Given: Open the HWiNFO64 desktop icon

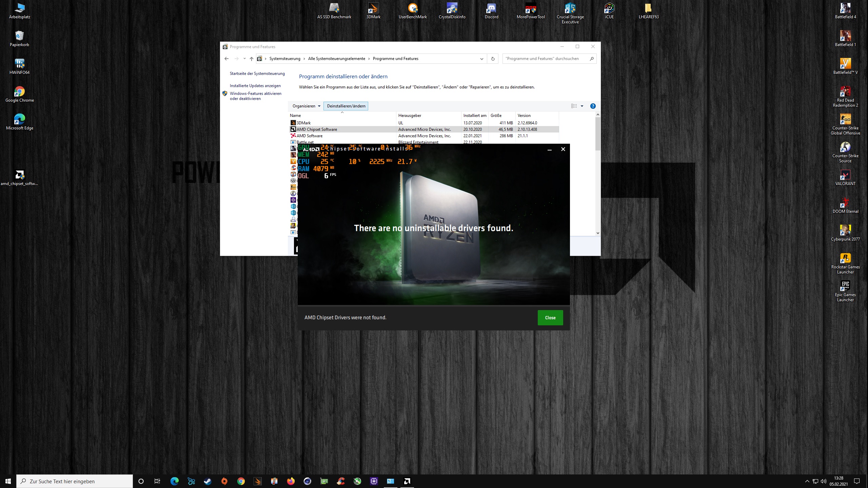Looking at the screenshot, I should pos(19,64).
